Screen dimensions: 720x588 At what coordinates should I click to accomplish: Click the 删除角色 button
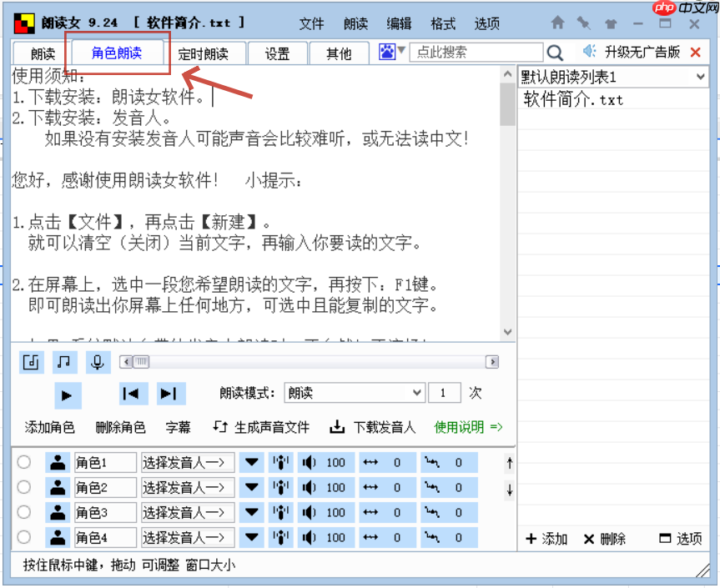120,427
